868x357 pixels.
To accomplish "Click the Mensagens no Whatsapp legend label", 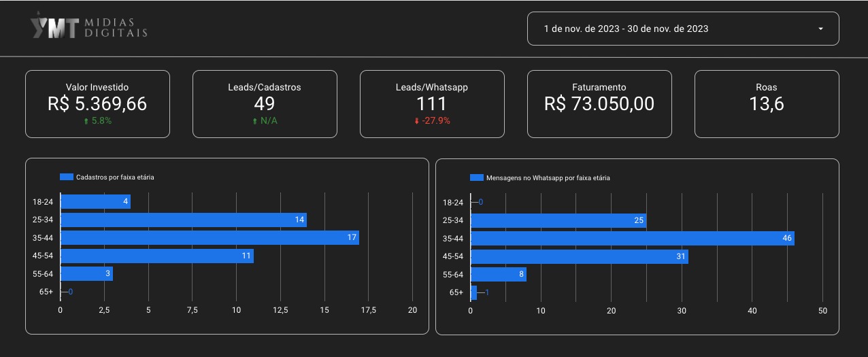I will 548,178.
